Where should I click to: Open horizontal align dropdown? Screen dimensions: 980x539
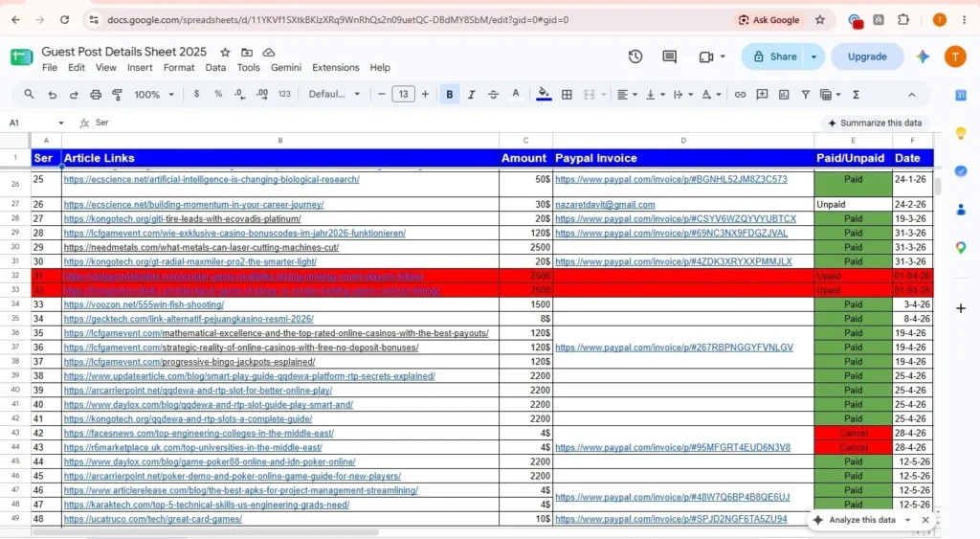(627, 95)
